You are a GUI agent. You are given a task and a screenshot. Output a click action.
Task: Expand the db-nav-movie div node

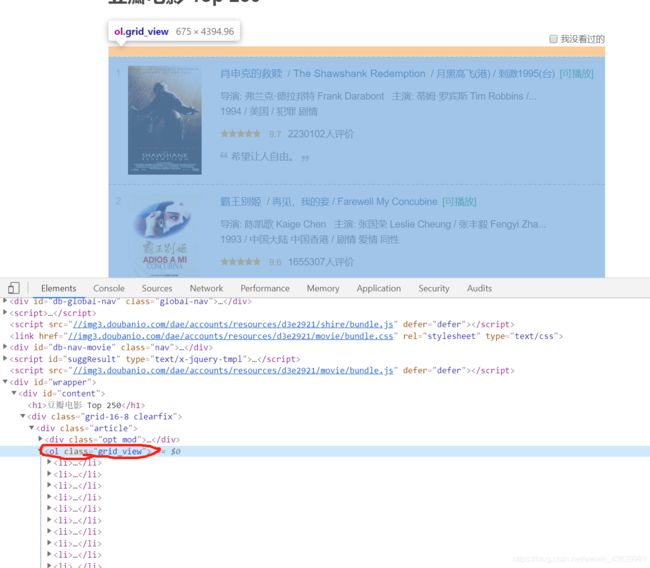(x=5, y=347)
